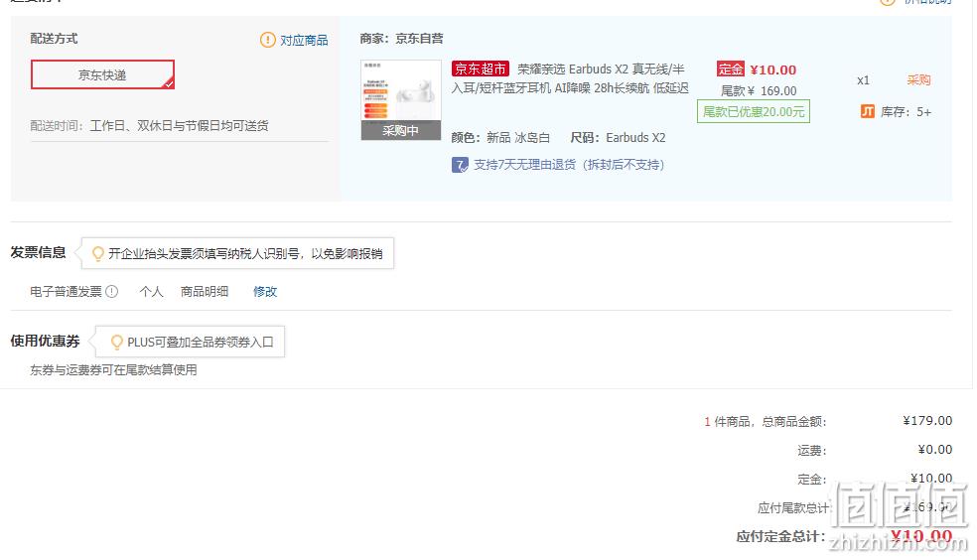
Task: Click the 东券与运费券可在尾款结算使用 note
Action: [113, 370]
